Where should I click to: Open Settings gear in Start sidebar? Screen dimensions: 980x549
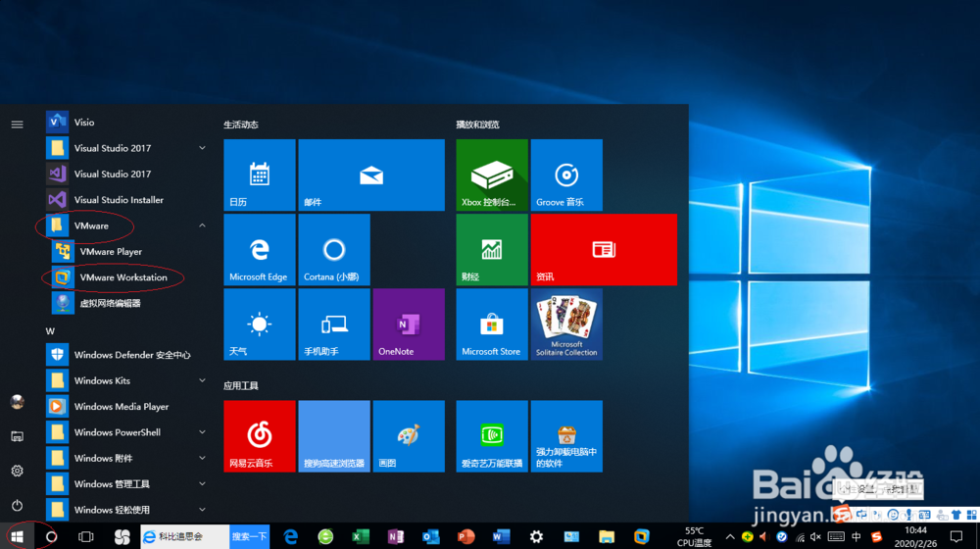[17, 471]
